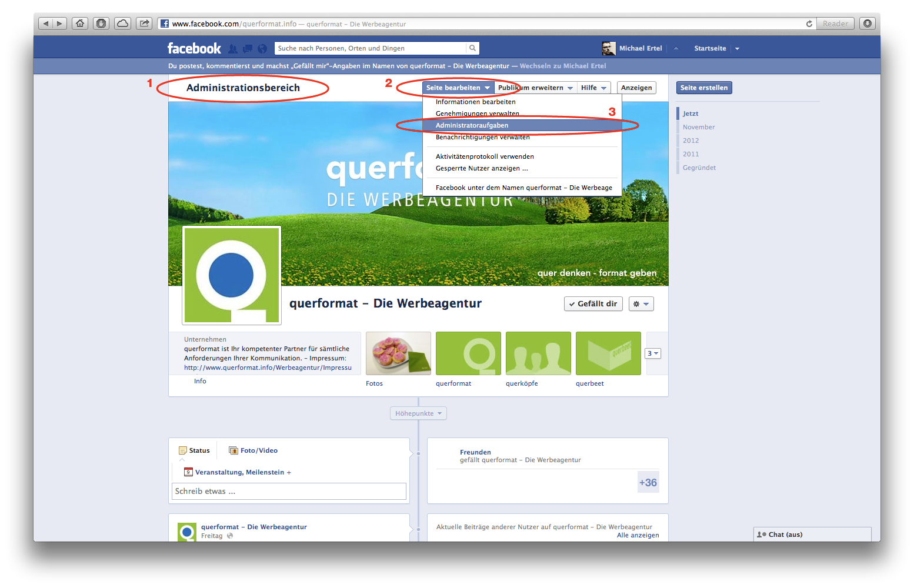Viewport: 914px width, 588px height.
Task: Open the Höhepunkte filter dropdown
Action: [418, 413]
